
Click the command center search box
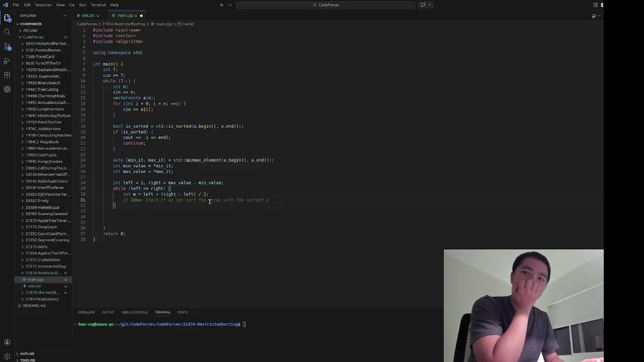[x=326, y=5]
